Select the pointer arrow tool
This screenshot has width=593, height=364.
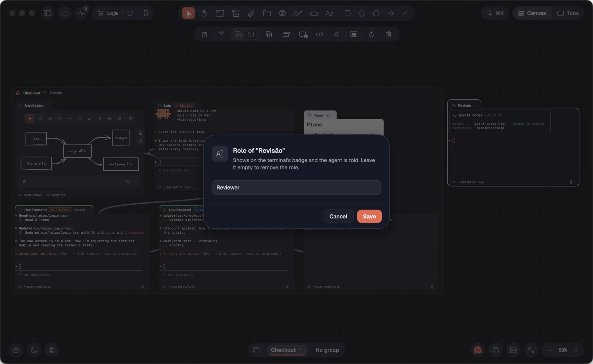click(x=189, y=13)
